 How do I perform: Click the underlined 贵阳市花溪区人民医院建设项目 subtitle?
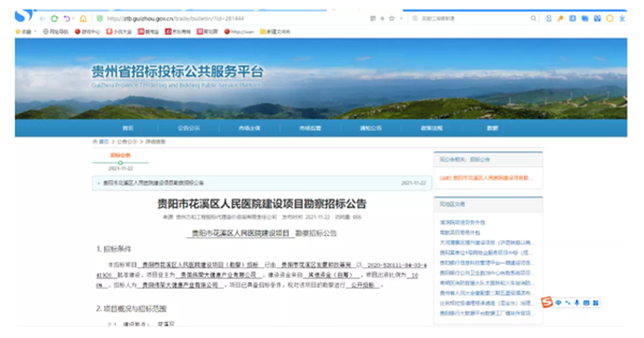click(x=241, y=233)
